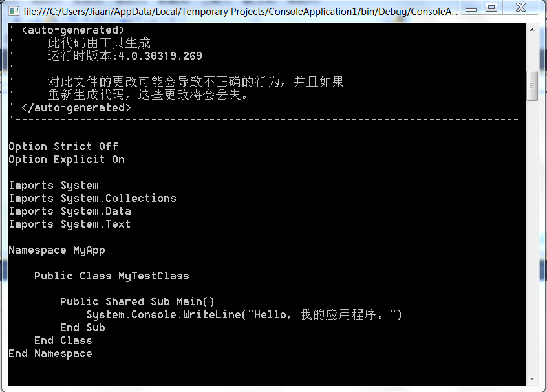Image resolution: width=547 pixels, height=392 pixels.
Task: Click the file path title bar text
Action: click(239, 11)
